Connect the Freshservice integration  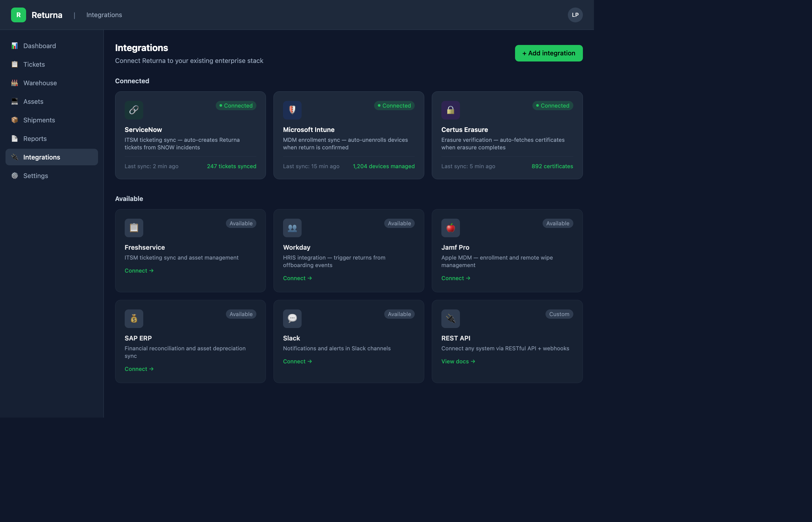pos(139,271)
